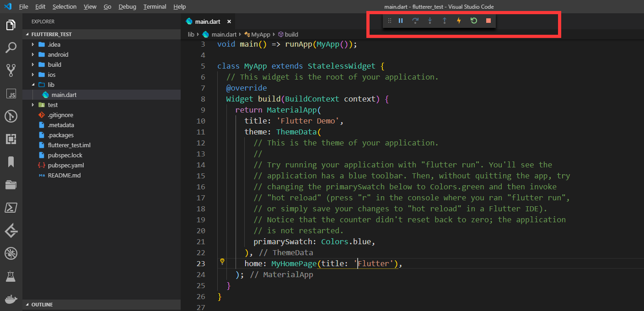This screenshot has height=311, width=644.
Task: Expand the build folder
Action: 54,64
